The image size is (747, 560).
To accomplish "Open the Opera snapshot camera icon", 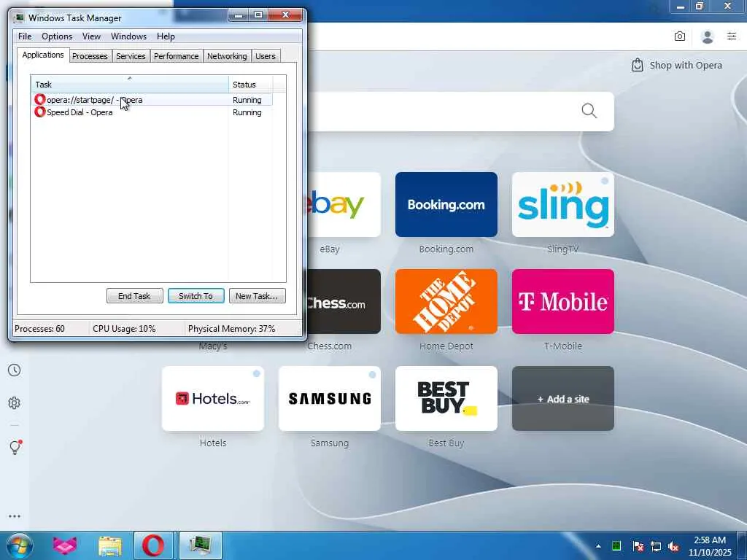I will coord(680,36).
